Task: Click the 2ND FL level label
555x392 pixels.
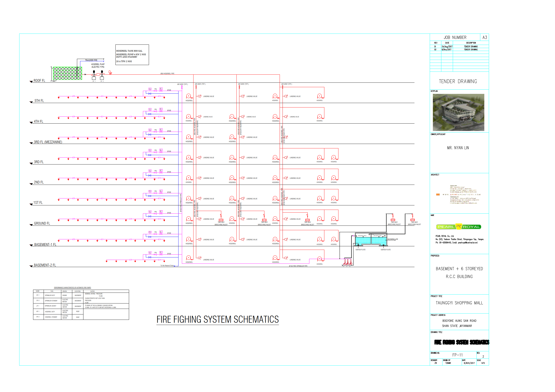Action: (39, 182)
